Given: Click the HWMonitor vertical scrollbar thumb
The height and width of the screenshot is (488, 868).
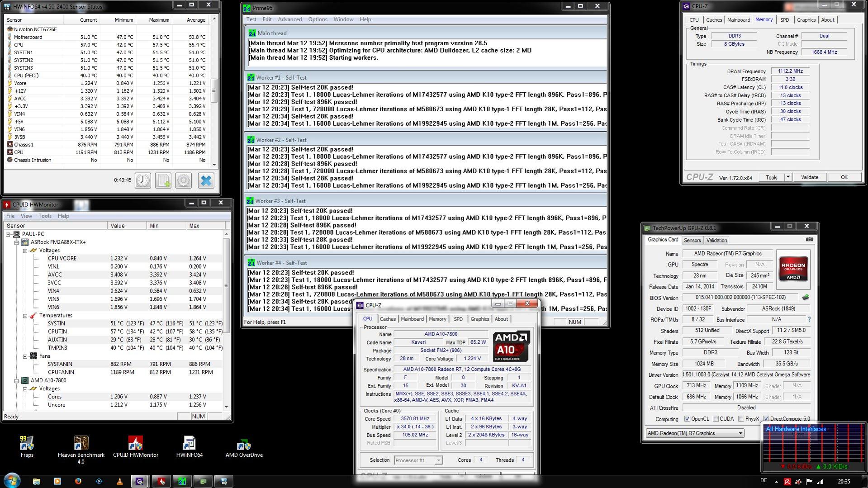Looking at the screenshot, I should point(226,286).
